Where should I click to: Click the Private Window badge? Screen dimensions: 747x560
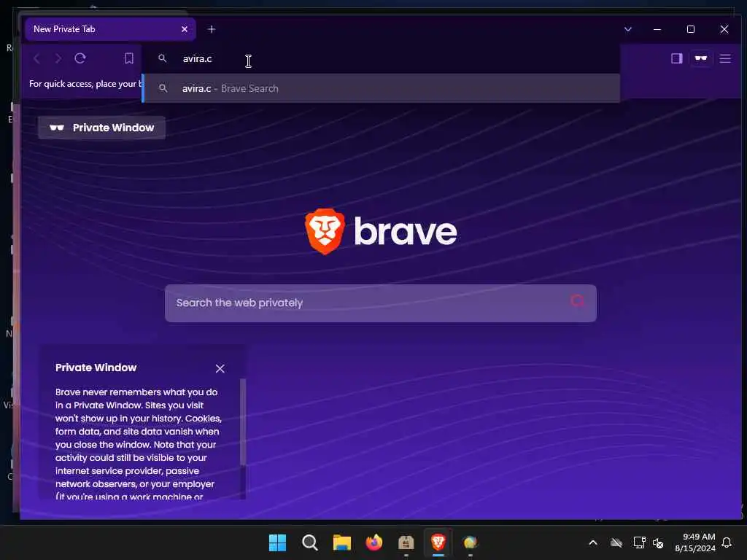102,128
